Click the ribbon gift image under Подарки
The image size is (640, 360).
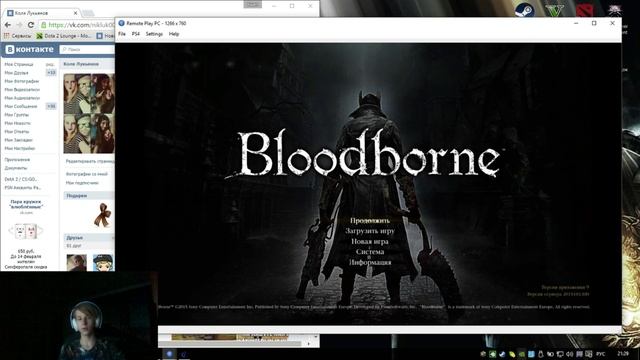pyautogui.click(x=102, y=215)
